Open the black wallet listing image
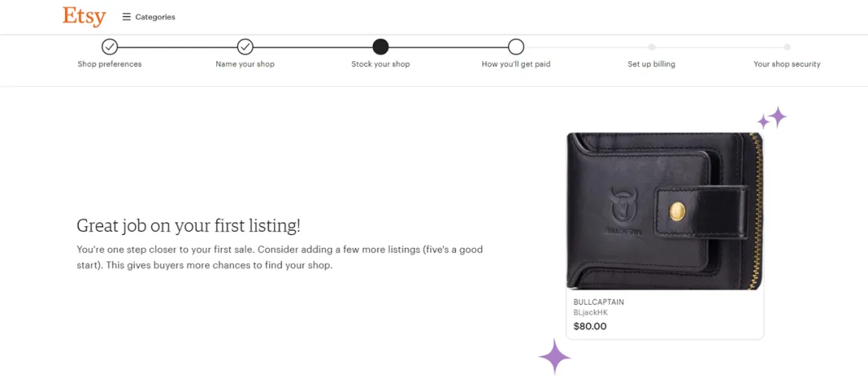The width and height of the screenshot is (868, 383). (664, 211)
